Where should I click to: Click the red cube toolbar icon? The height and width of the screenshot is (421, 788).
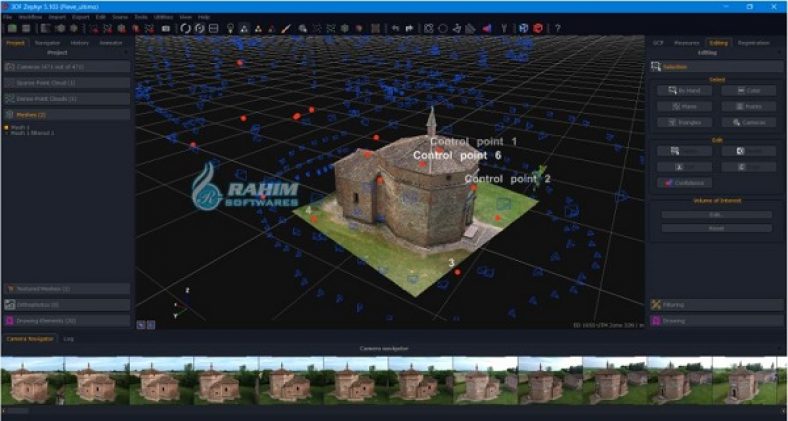[538, 28]
